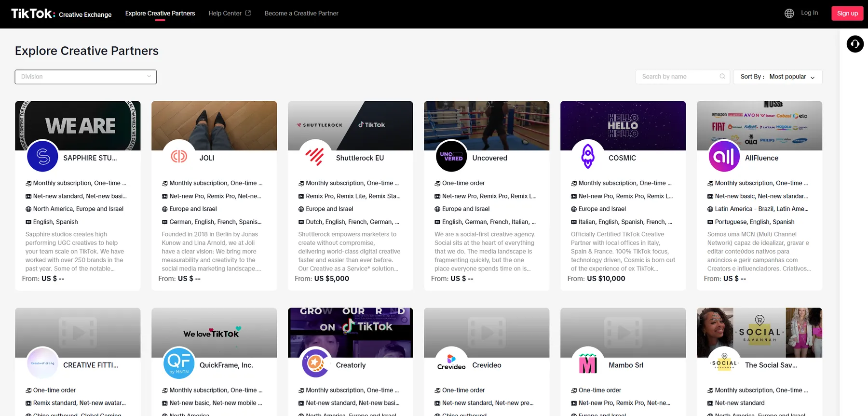
Task: Open Creatorly partner name
Action: (351, 365)
